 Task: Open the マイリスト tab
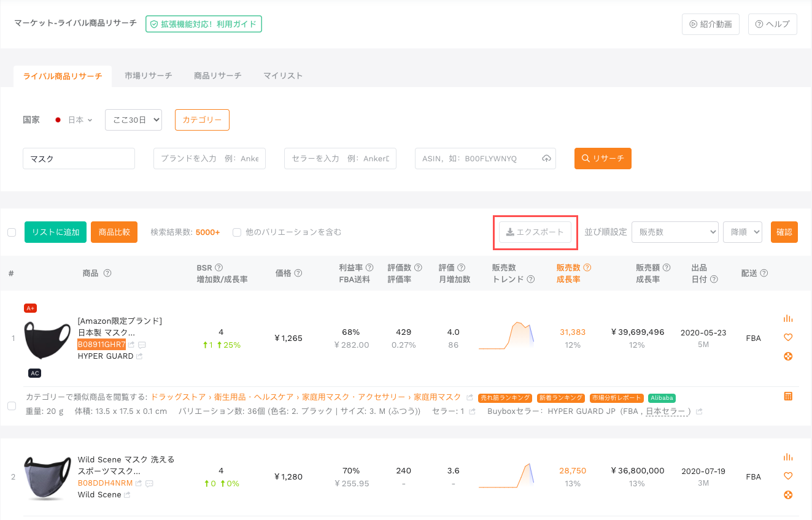[283, 76]
